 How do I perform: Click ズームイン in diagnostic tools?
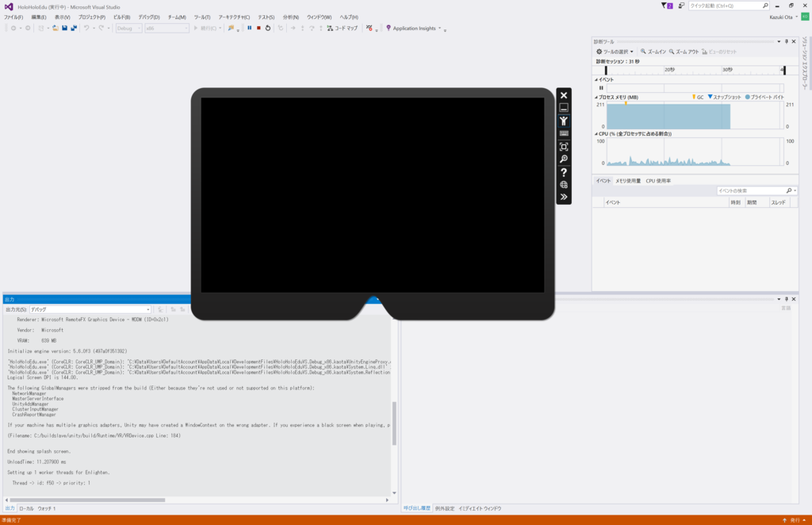(653, 52)
